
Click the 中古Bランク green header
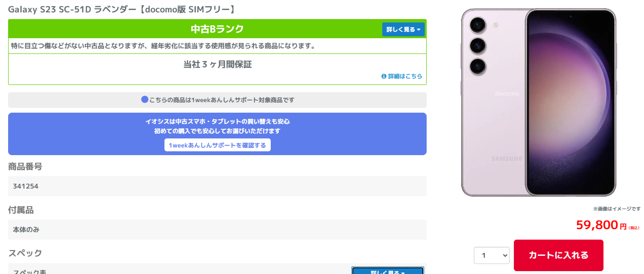point(217,29)
